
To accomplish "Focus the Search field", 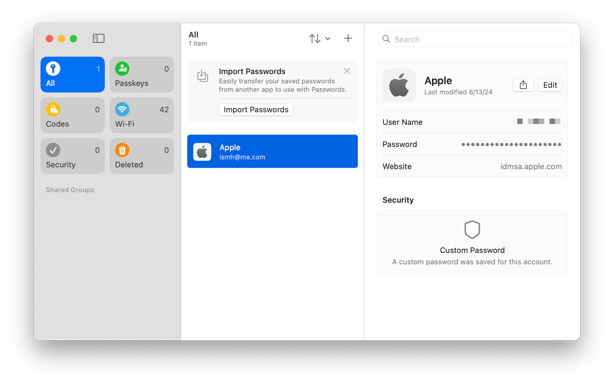I will point(475,39).
